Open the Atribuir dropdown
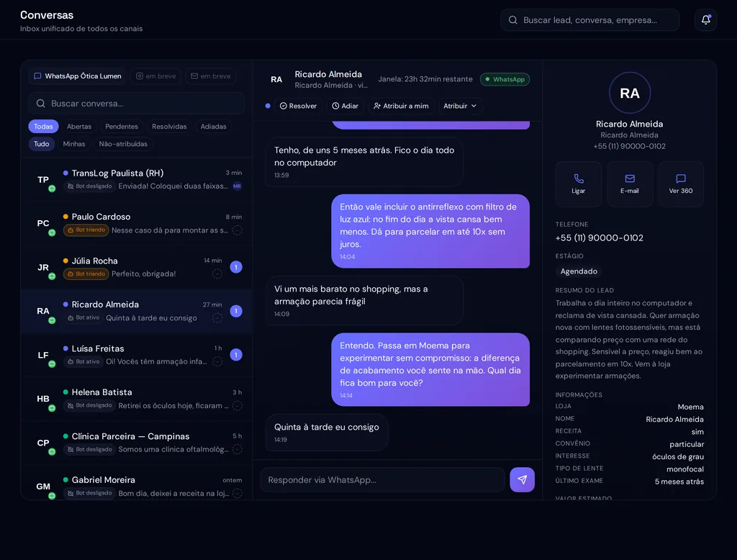The height and width of the screenshot is (560, 737). coord(460,106)
